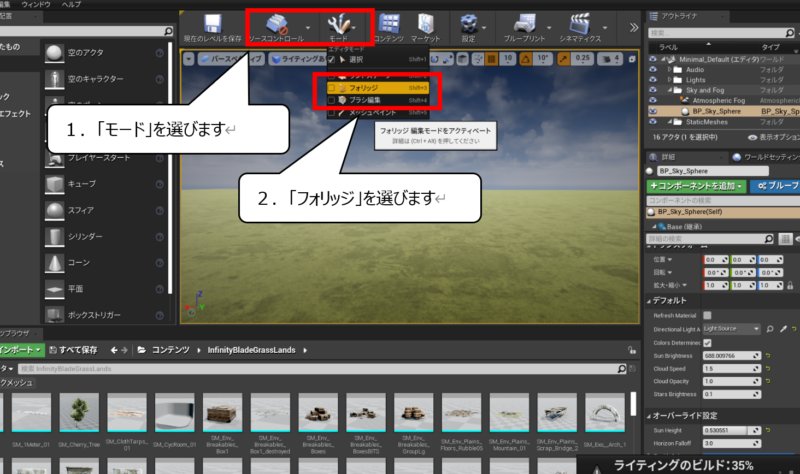
Task: Open Source Control dropdown arrow
Action: pyautogui.click(x=308, y=28)
